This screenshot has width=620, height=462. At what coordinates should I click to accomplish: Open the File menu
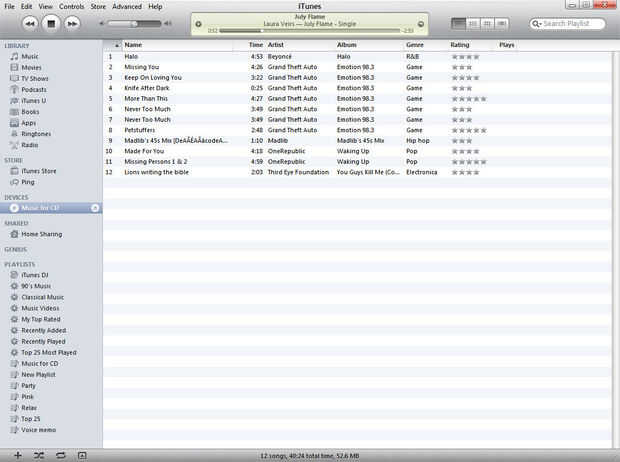[9, 6]
